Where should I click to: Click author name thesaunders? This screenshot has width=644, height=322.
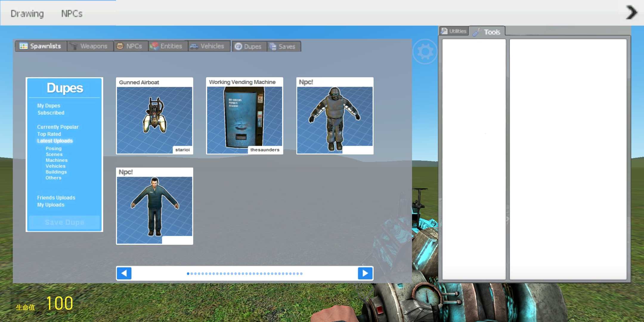coord(265,150)
